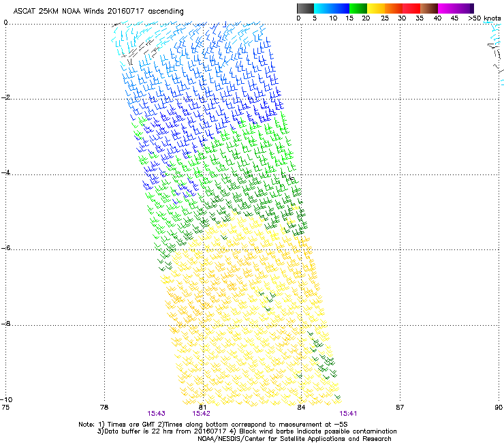Click the cyan 5-10 knots legend segment

[323, 8]
